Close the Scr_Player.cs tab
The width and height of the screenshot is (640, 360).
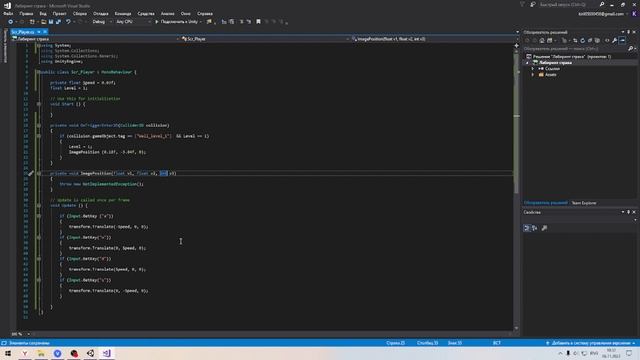pyautogui.click(x=45, y=32)
